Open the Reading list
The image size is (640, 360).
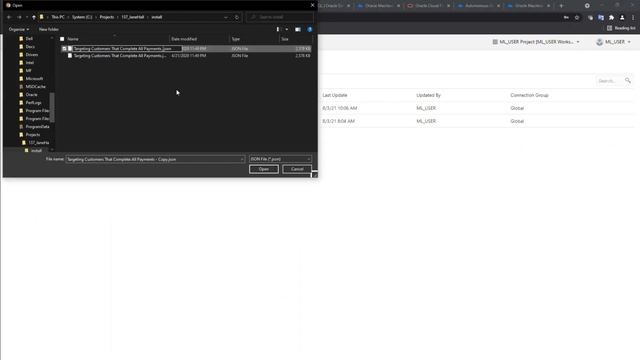point(621,28)
